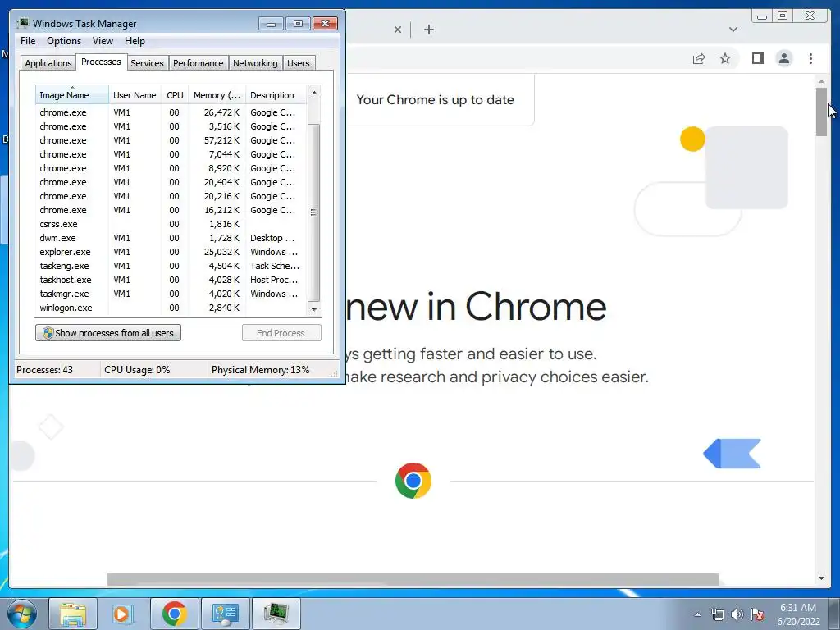The height and width of the screenshot is (630, 840).
Task: Select the dwm.exe process row
Action: pyautogui.click(x=171, y=238)
